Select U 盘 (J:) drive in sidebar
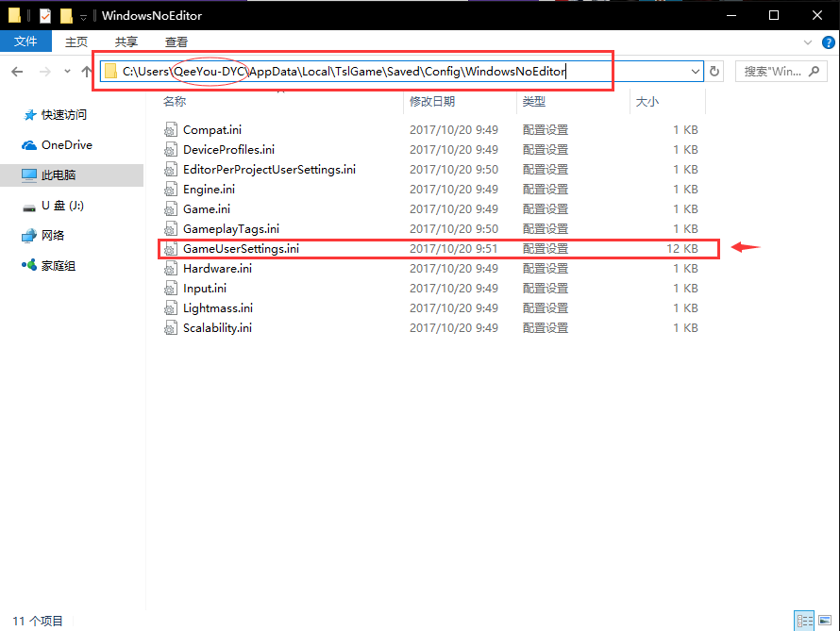 [x=54, y=206]
